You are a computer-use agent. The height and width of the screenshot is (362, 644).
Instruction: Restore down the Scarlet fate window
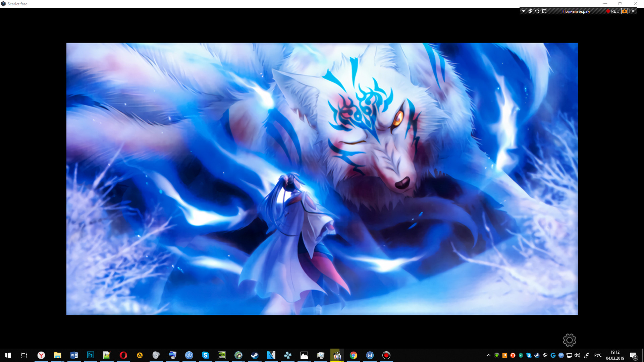[620, 4]
